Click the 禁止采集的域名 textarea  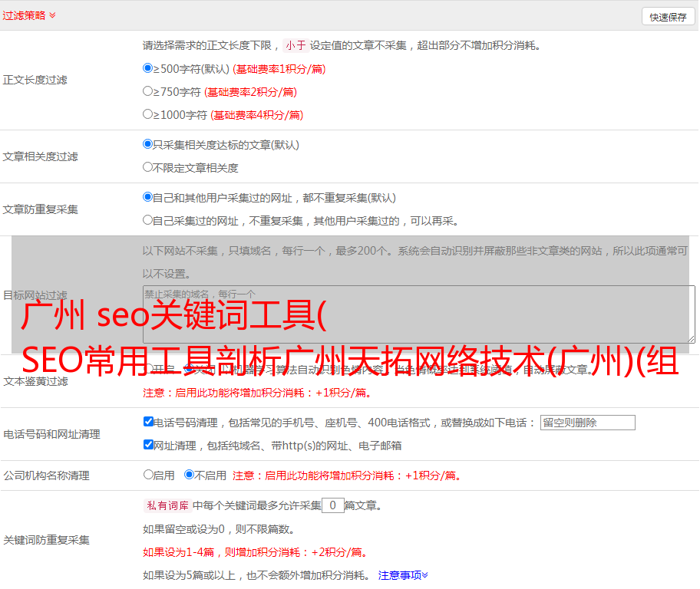point(419,314)
